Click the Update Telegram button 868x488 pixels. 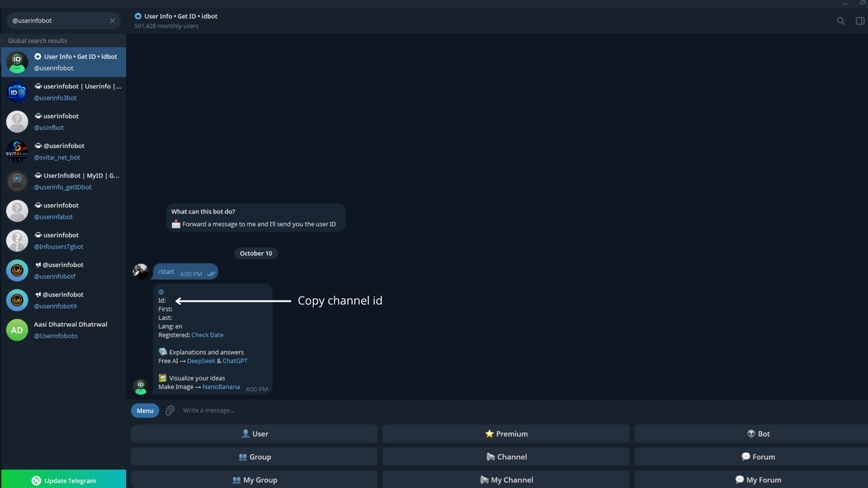(63, 479)
